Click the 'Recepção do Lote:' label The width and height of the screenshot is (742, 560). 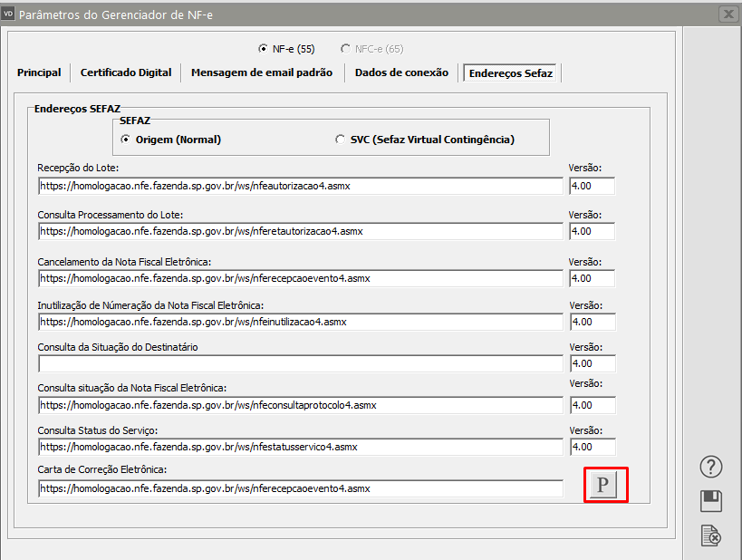click(x=78, y=168)
